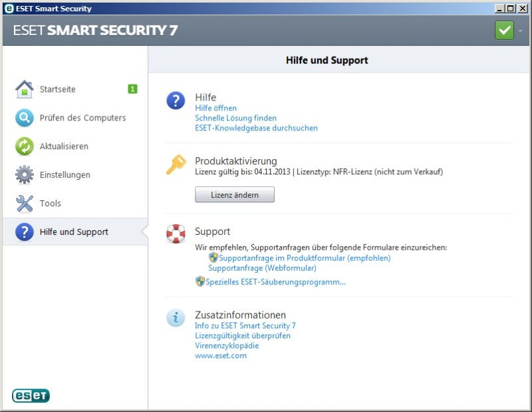Maximize the ESET Smart Security window

(x=511, y=9)
